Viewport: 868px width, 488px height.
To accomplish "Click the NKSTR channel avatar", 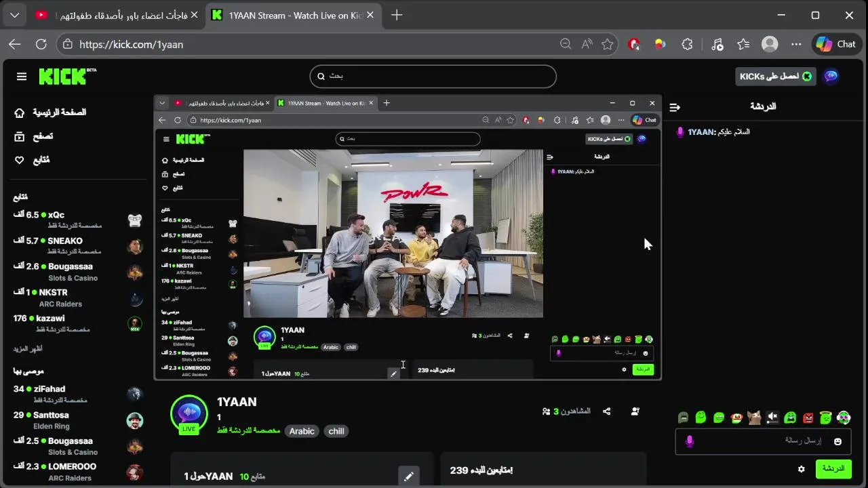I will point(135,298).
